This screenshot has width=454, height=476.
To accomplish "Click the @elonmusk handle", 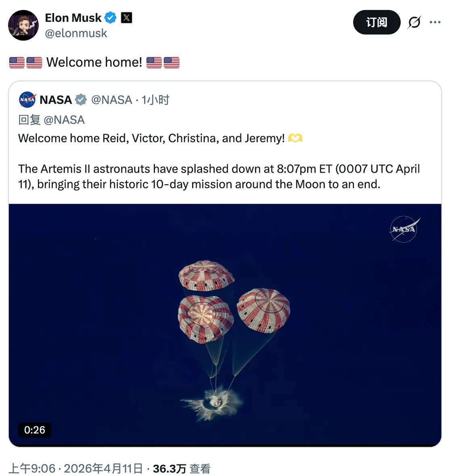I will [x=76, y=33].
